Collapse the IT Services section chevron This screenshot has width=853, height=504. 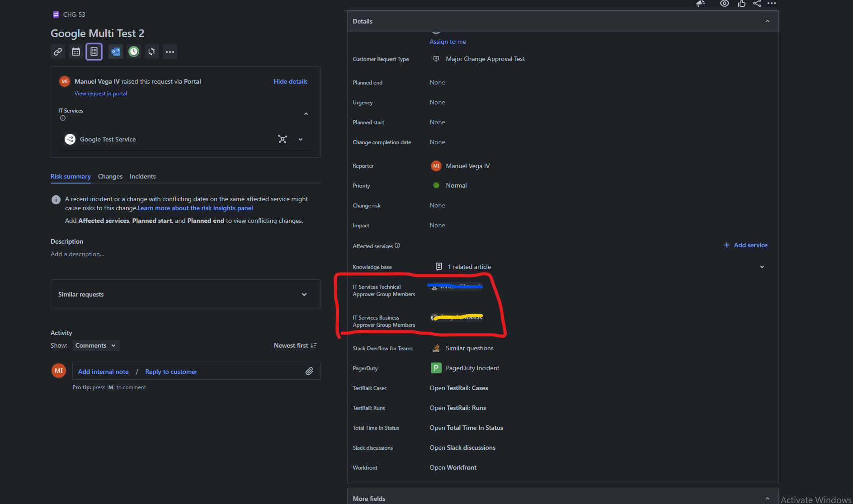click(306, 114)
